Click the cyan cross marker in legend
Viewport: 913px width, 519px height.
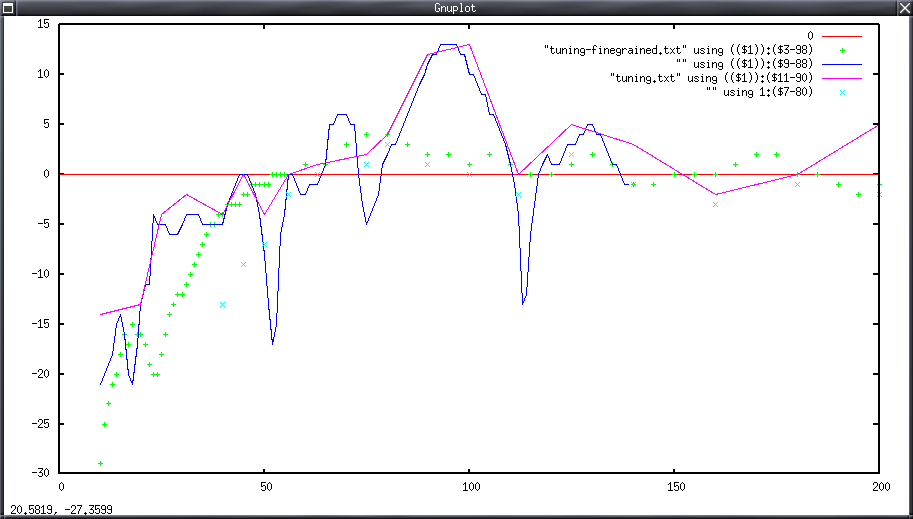pos(842,92)
